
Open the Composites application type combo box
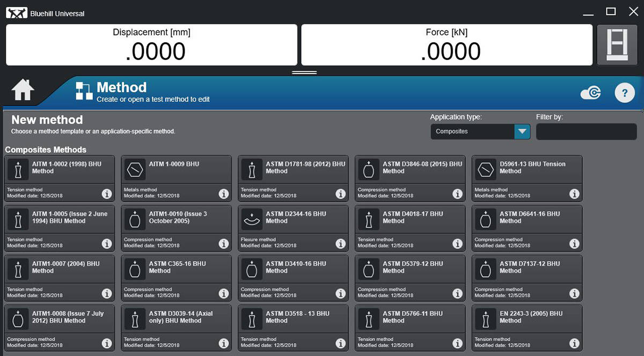pos(472,131)
